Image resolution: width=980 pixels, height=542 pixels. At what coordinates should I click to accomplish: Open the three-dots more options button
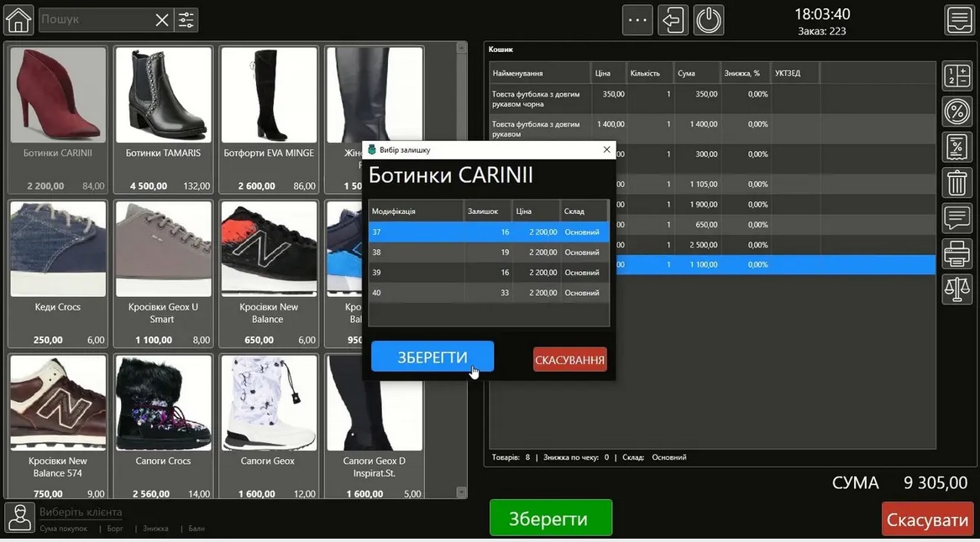(x=637, y=20)
